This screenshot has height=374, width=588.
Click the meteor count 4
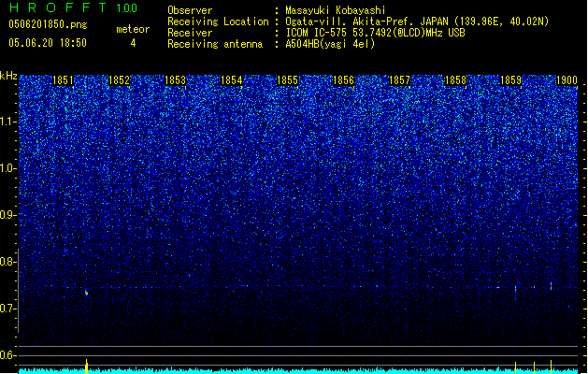tap(133, 43)
